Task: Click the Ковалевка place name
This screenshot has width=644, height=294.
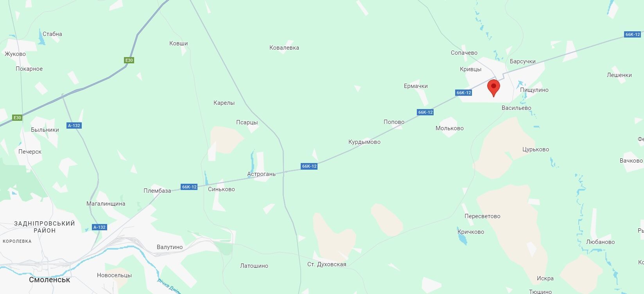Action: (284, 48)
